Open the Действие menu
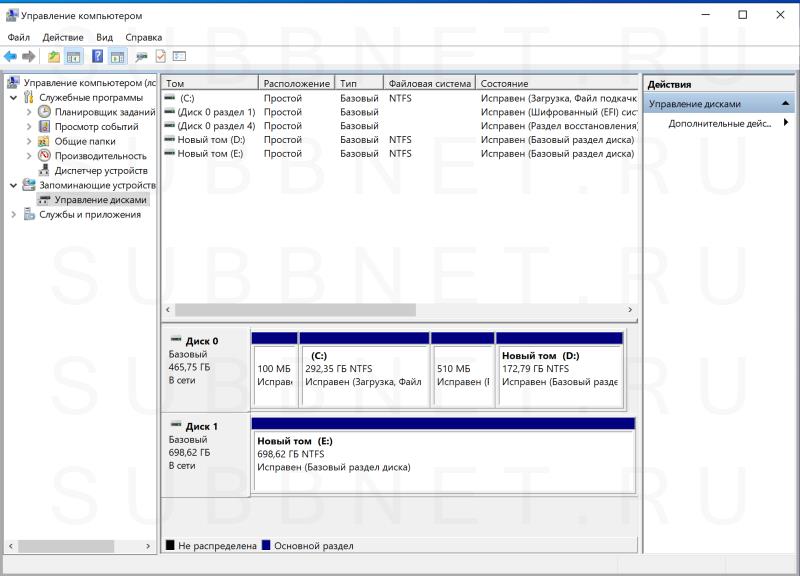Image resolution: width=800 pixels, height=576 pixels. pyautogui.click(x=63, y=37)
